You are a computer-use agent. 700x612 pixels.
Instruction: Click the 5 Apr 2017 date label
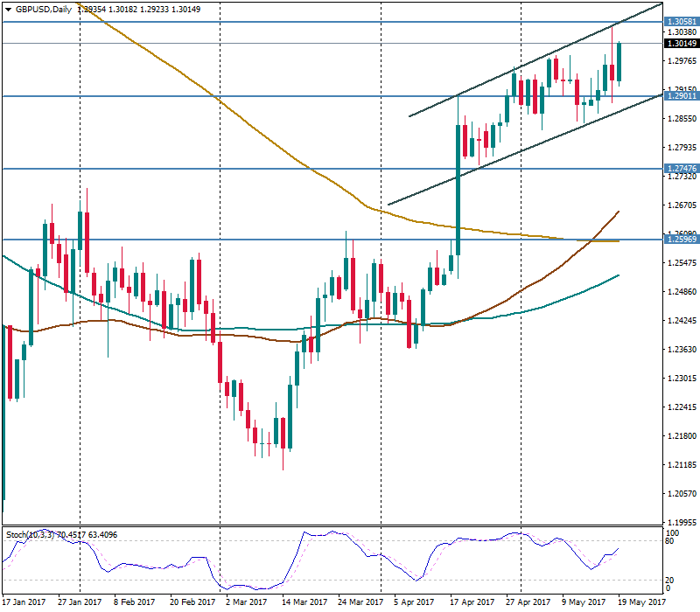(x=413, y=602)
